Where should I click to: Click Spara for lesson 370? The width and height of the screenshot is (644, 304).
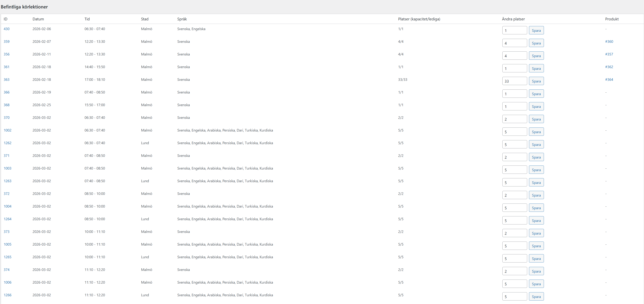point(536,119)
